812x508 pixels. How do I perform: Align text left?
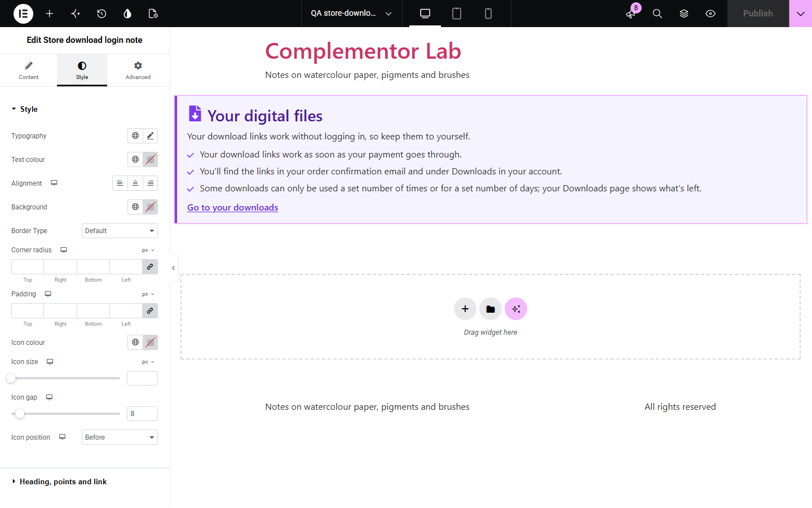[x=120, y=183]
